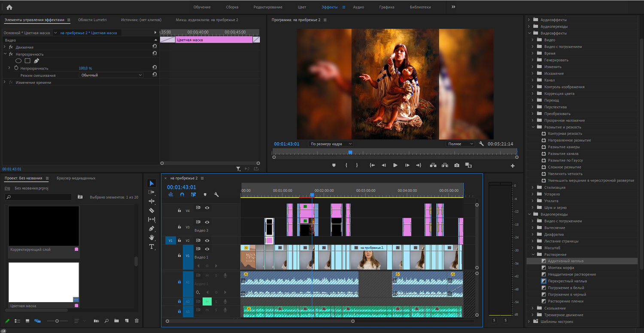Switch Project panel to list view
This screenshot has width=644, height=333.
point(18,321)
